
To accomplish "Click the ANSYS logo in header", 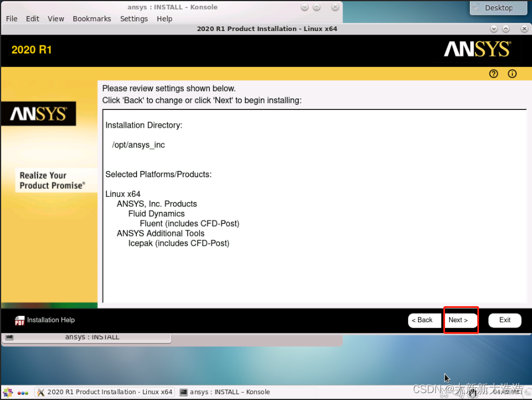I will (x=477, y=50).
